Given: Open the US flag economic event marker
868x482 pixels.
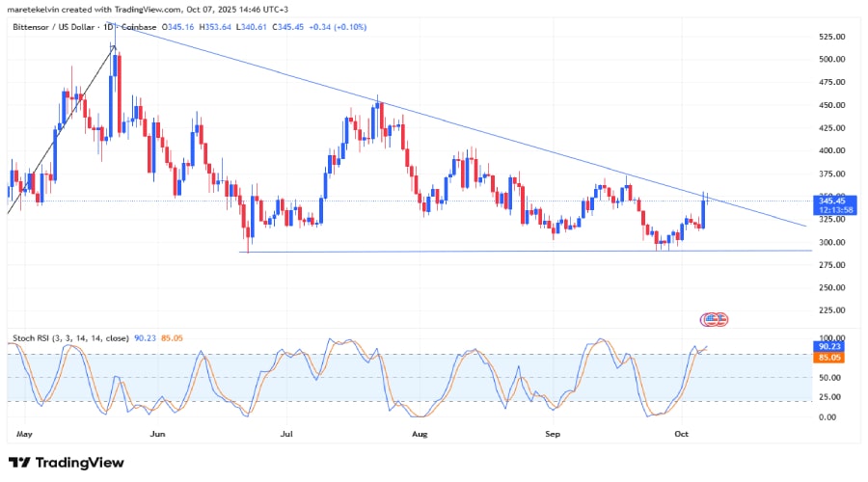Looking at the screenshot, I should point(714,319).
